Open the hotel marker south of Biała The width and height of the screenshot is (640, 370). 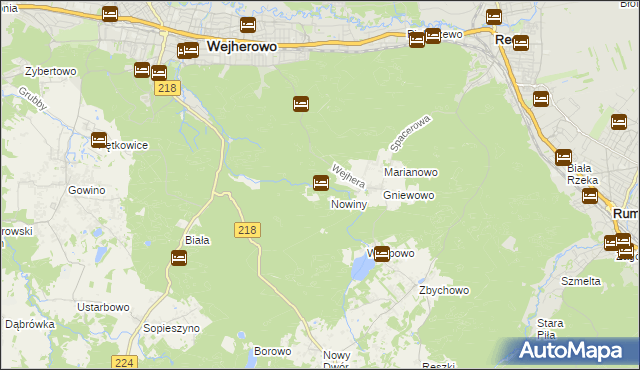click(179, 258)
